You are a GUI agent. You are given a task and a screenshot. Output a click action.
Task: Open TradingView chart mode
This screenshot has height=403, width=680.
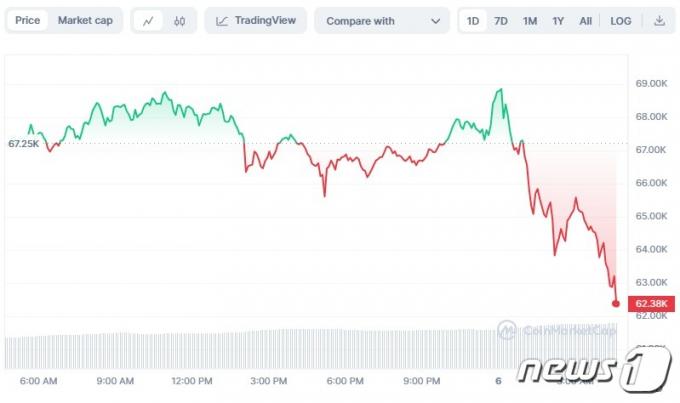tap(256, 21)
